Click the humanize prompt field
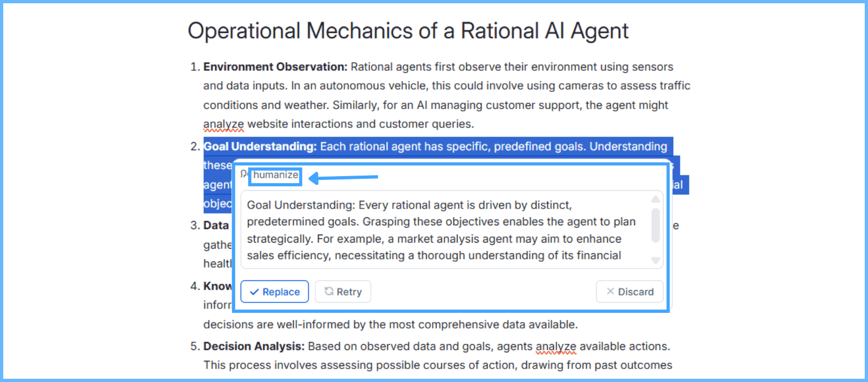This screenshot has width=868, height=382. pos(275,176)
